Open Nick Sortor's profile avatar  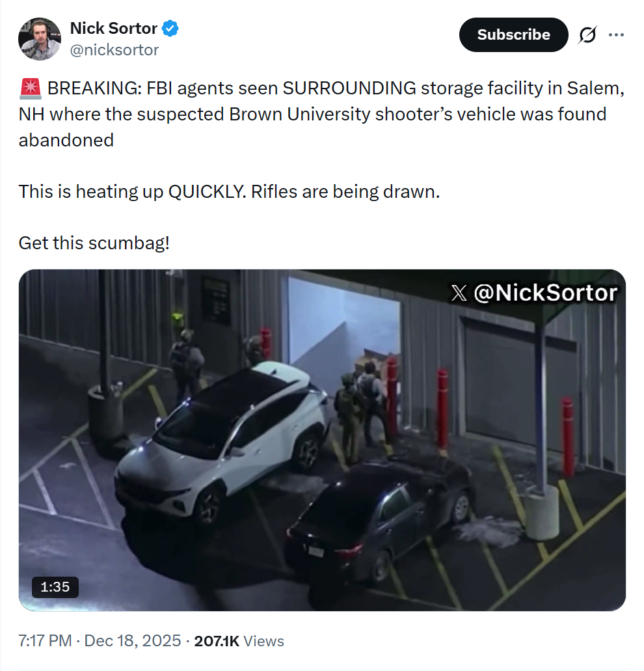(x=39, y=39)
